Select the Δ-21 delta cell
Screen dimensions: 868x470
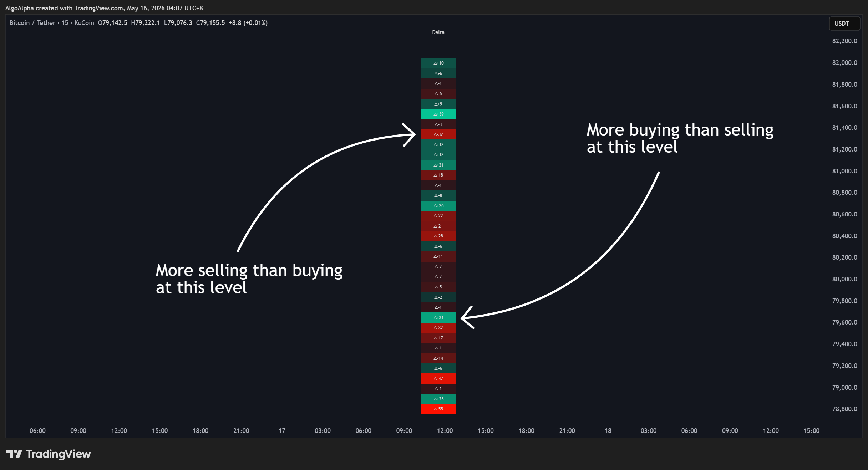(438, 226)
